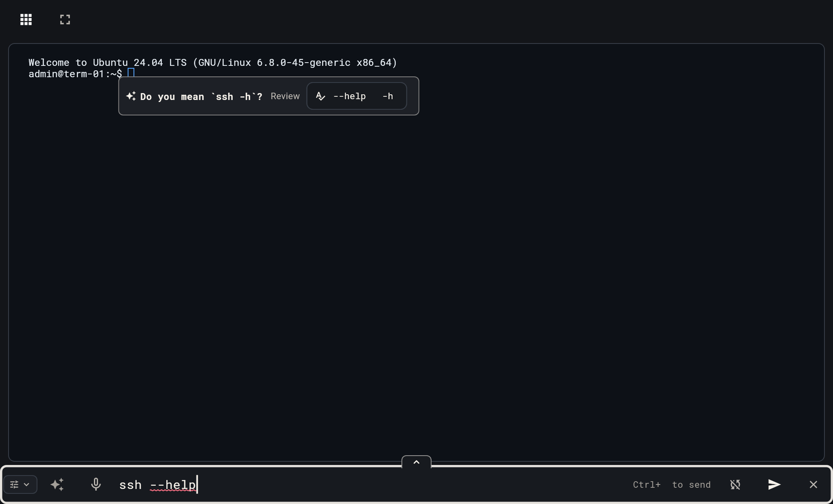Click the 'Welcome to Ubuntu 24.04 LTS' line
The height and width of the screenshot is (504, 833).
tap(213, 63)
